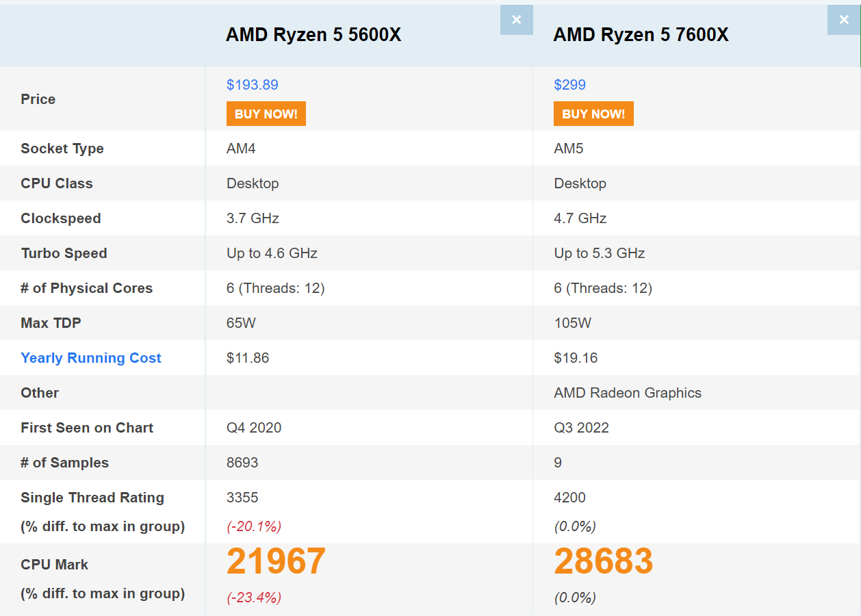Viewport: 861px width, 616px height.
Task: Click the # of Physical Cores label
Action: (87, 288)
